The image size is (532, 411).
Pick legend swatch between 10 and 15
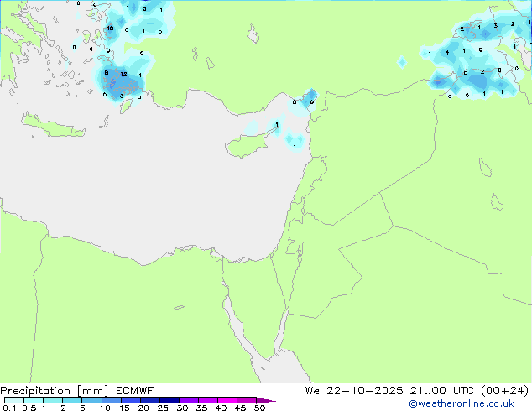[x=111, y=400]
